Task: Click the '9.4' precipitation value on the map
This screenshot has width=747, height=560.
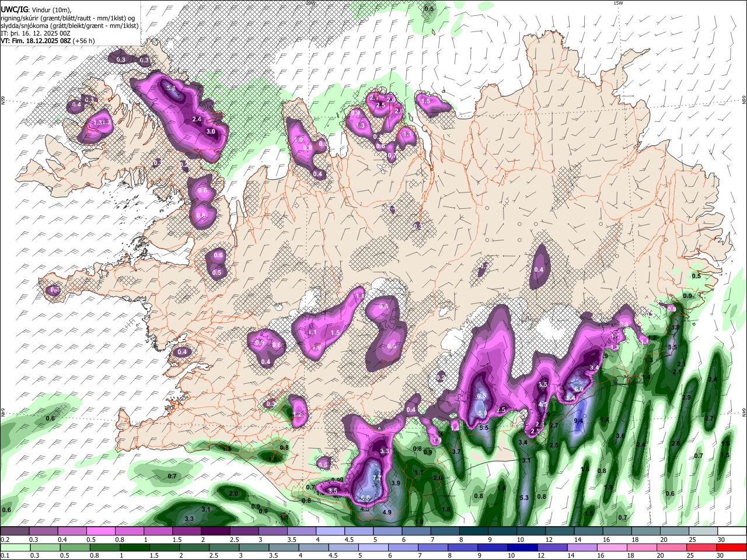Action: pos(579,421)
